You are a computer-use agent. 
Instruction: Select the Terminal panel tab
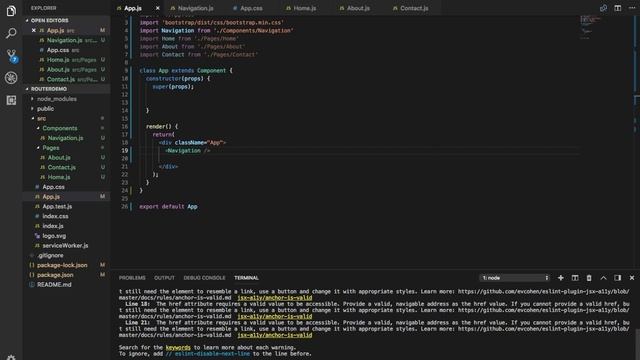coord(246,278)
